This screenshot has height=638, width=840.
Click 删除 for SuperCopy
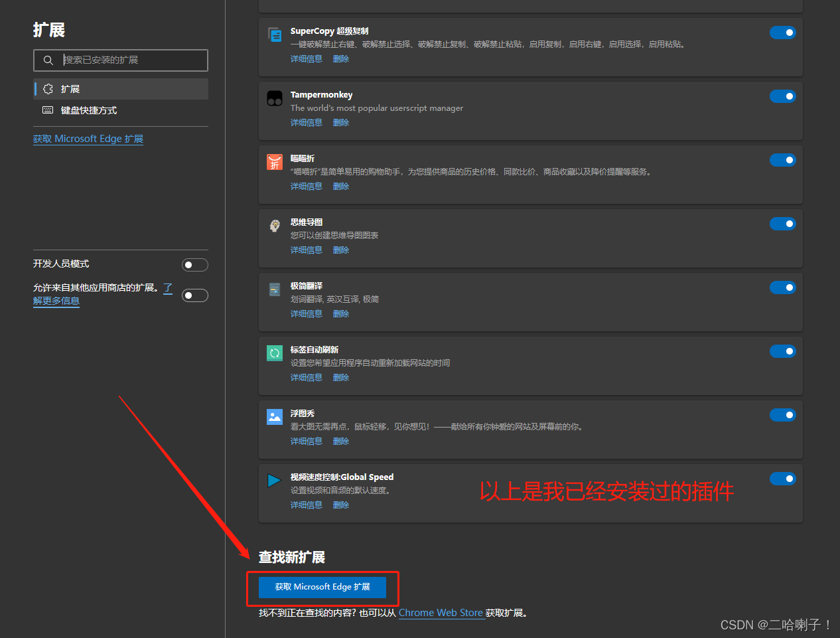(341, 59)
